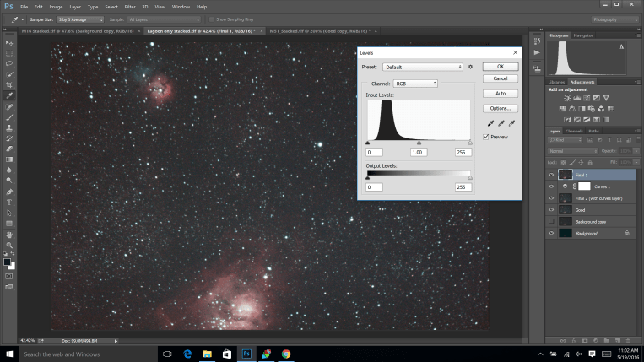The width and height of the screenshot is (644, 362).
Task: Select the Eraser tool
Action: 9,149
